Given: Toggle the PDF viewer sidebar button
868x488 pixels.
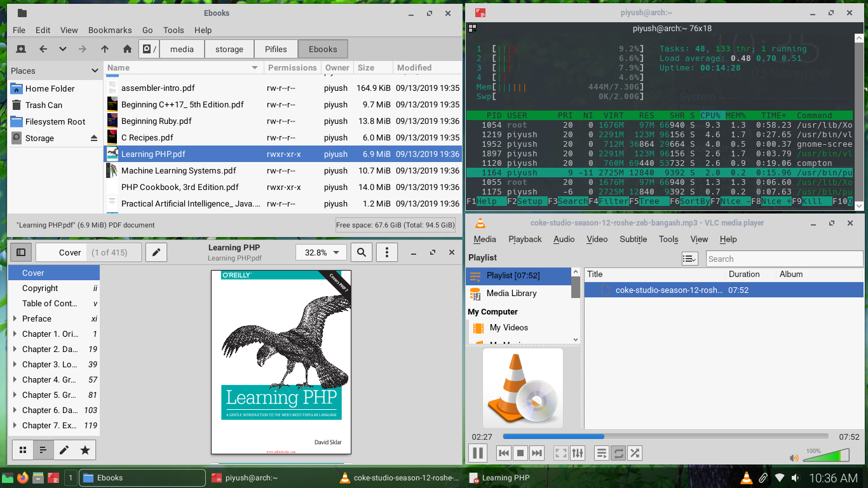Looking at the screenshot, I should tap(21, 252).
